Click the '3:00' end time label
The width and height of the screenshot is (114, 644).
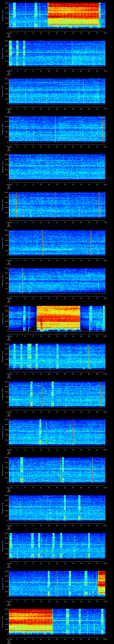105,71
